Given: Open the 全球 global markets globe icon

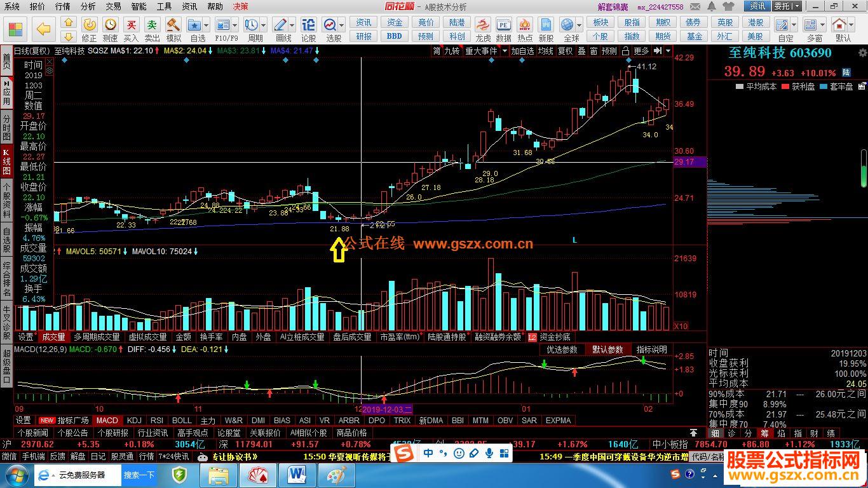Looking at the screenshot, I should (567, 25).
